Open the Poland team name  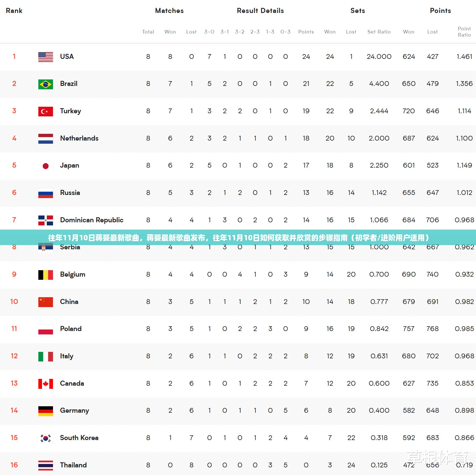coord(71,329)
